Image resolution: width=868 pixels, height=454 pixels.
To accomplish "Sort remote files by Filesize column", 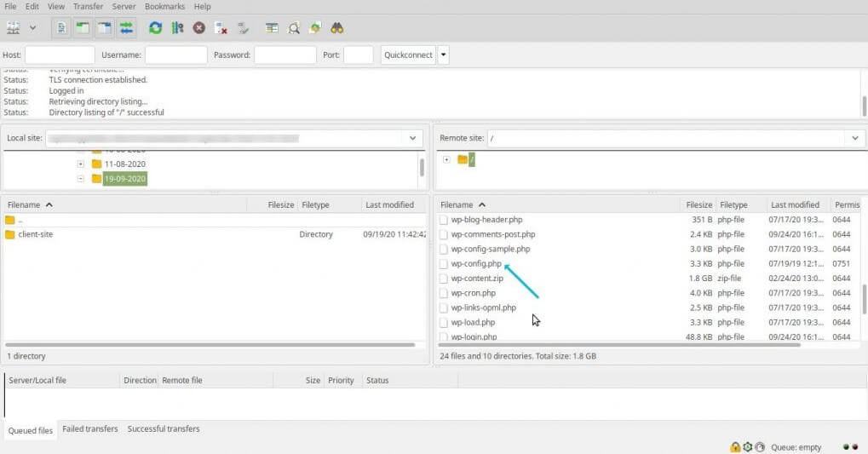I will pyautogui.click(x=698, y=204).
